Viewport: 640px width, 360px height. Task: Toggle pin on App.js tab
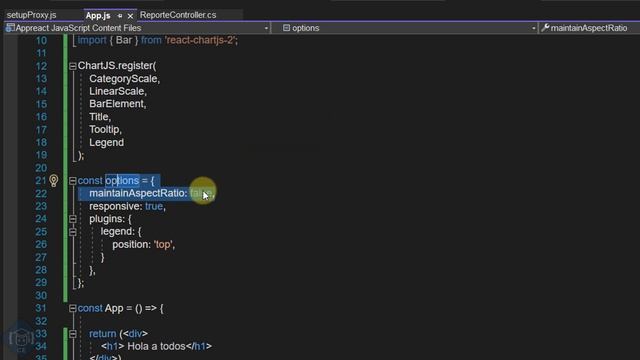click(120, 16)
